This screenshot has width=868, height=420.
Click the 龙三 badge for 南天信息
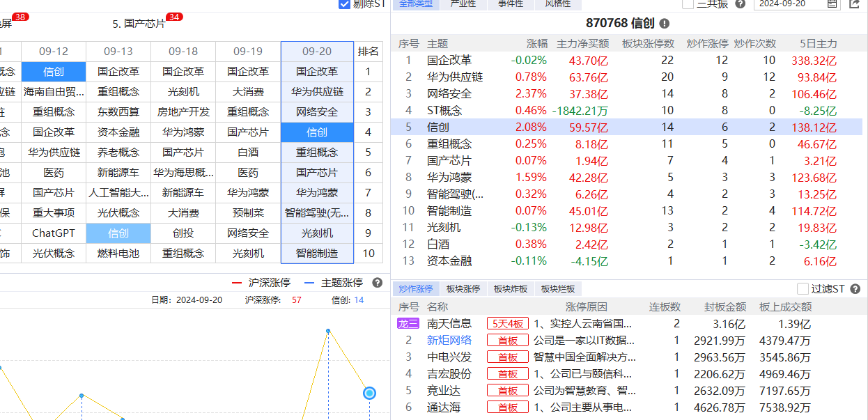(x=408, y=323)
